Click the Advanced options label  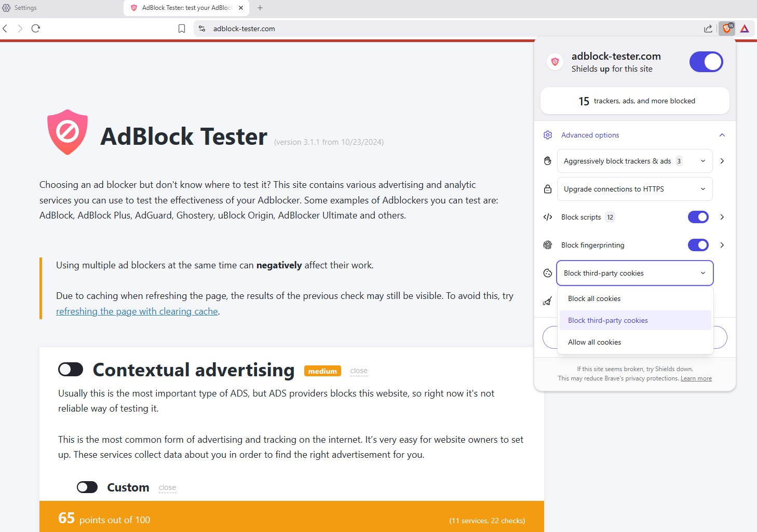click(590, 135)
